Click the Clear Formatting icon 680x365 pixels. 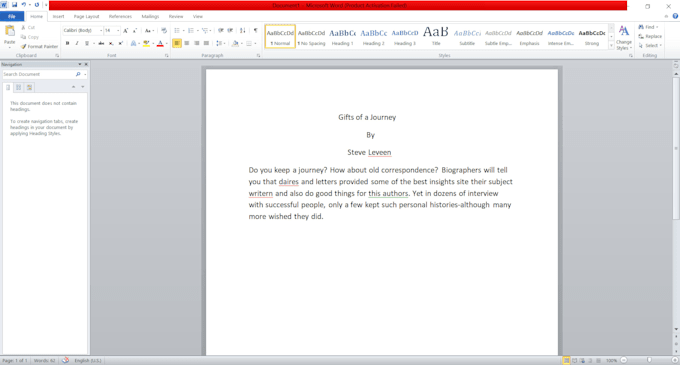pos(164,30)
